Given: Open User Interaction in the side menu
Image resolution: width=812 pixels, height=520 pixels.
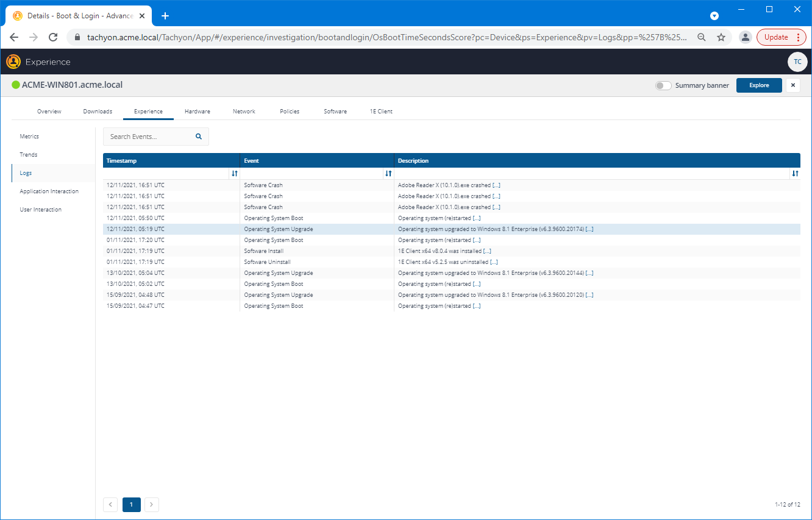Looking at the screenshot, I should (x=40, y=210).
